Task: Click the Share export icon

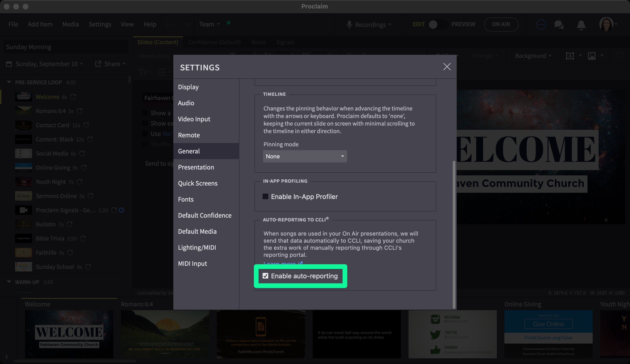Action: [x=98, y=64]
